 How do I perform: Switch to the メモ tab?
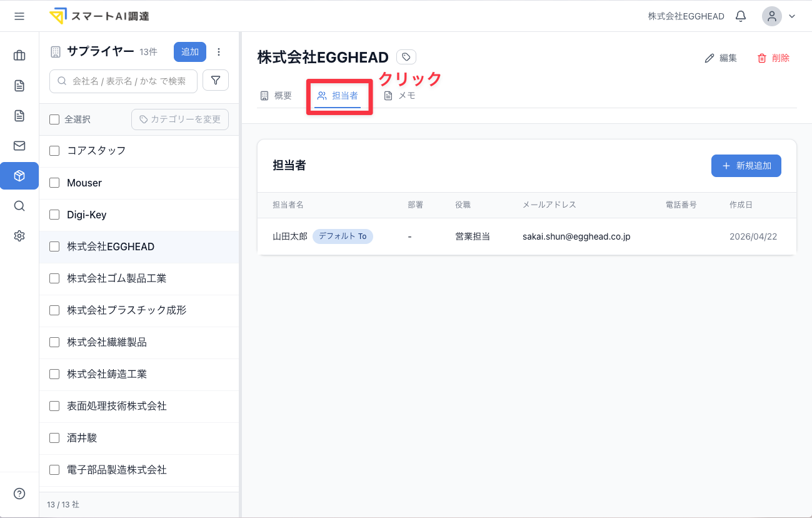399,96
